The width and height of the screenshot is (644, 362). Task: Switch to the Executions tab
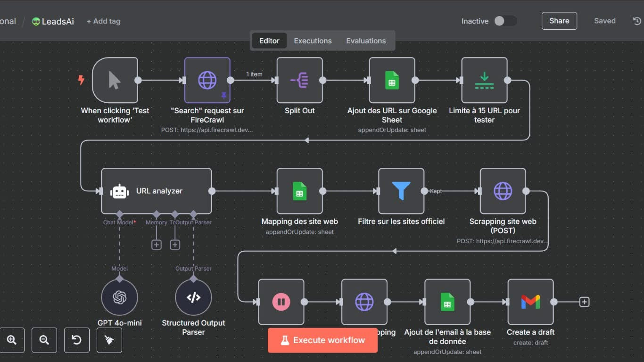point(313,41)
